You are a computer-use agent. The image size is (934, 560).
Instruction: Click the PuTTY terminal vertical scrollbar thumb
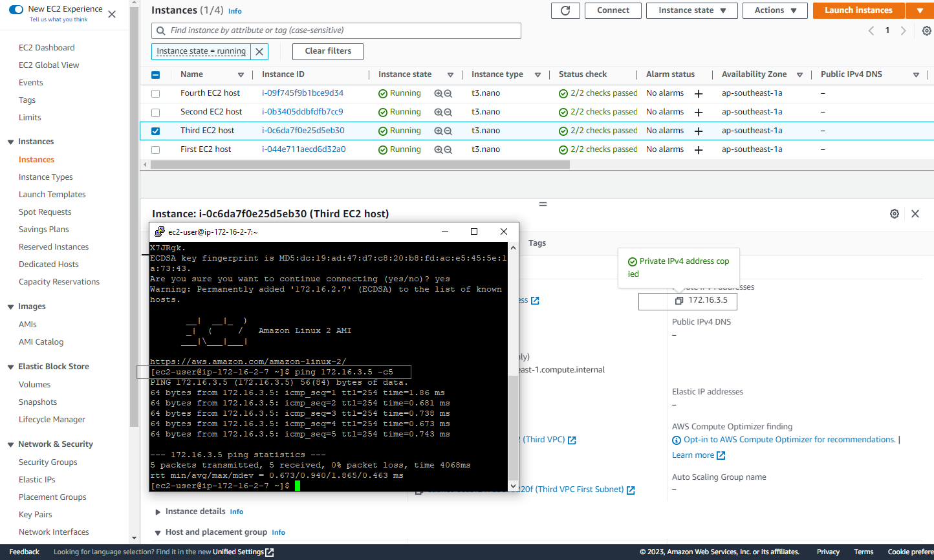click(514, 427)
